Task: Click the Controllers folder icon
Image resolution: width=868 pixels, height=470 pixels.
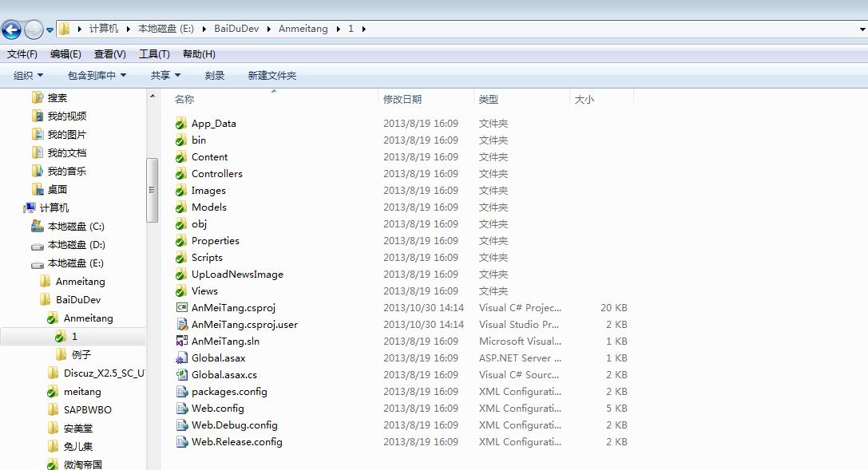Action: (x=181, y=174)
